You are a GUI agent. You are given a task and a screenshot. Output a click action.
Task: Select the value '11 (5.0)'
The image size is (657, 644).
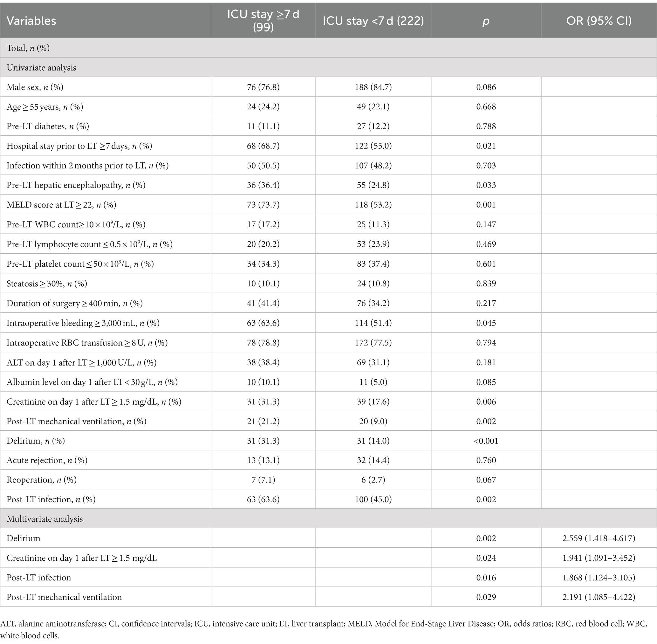373,382
